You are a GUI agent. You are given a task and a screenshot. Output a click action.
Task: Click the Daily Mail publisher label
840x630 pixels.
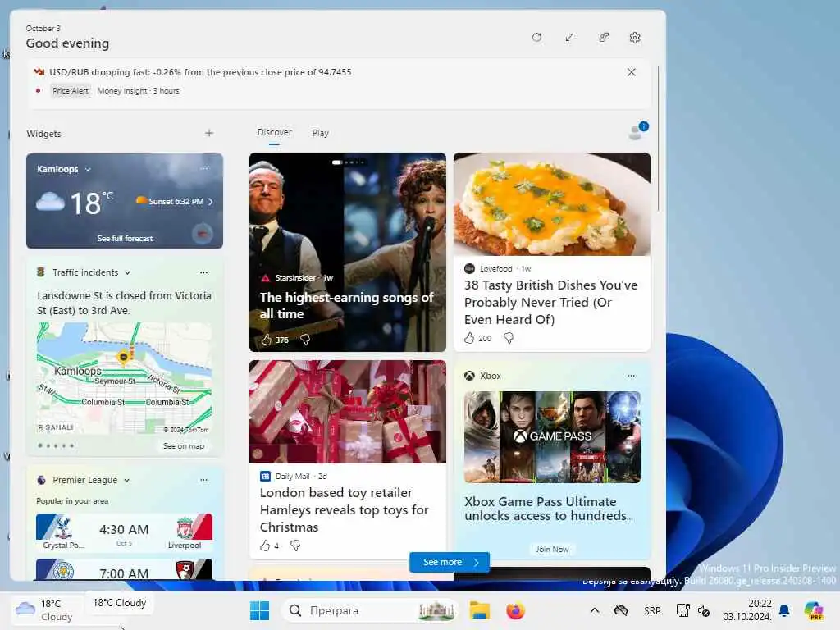293,477
